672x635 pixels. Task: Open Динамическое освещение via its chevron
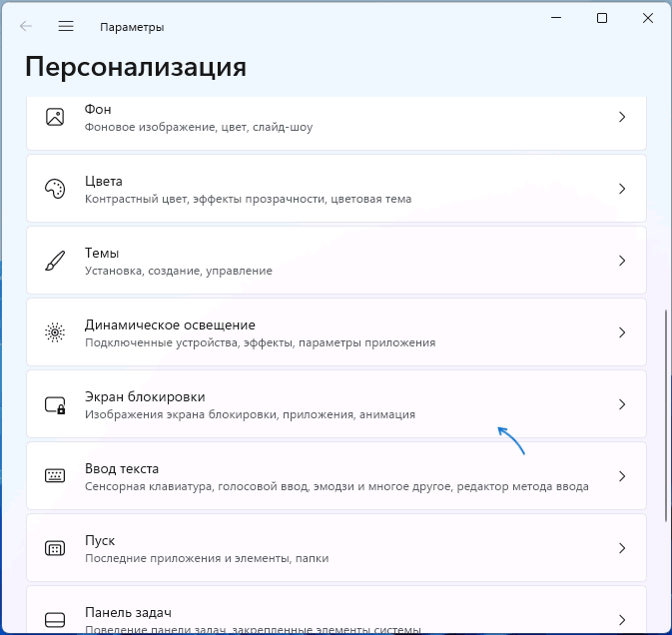[622, 332]
